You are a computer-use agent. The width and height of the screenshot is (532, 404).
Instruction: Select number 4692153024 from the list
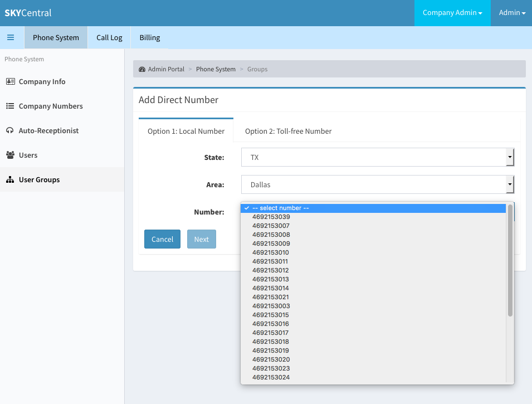[x=373, y=377]
